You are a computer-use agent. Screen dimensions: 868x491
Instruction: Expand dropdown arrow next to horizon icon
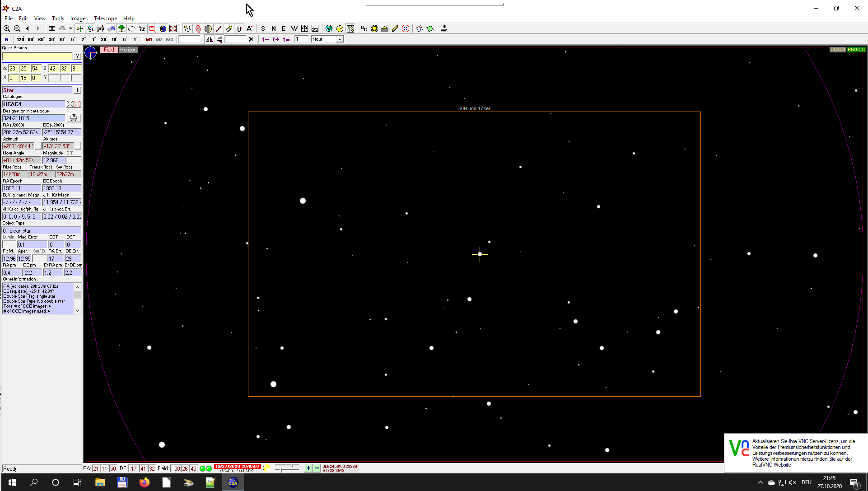(x=70, y=28)
